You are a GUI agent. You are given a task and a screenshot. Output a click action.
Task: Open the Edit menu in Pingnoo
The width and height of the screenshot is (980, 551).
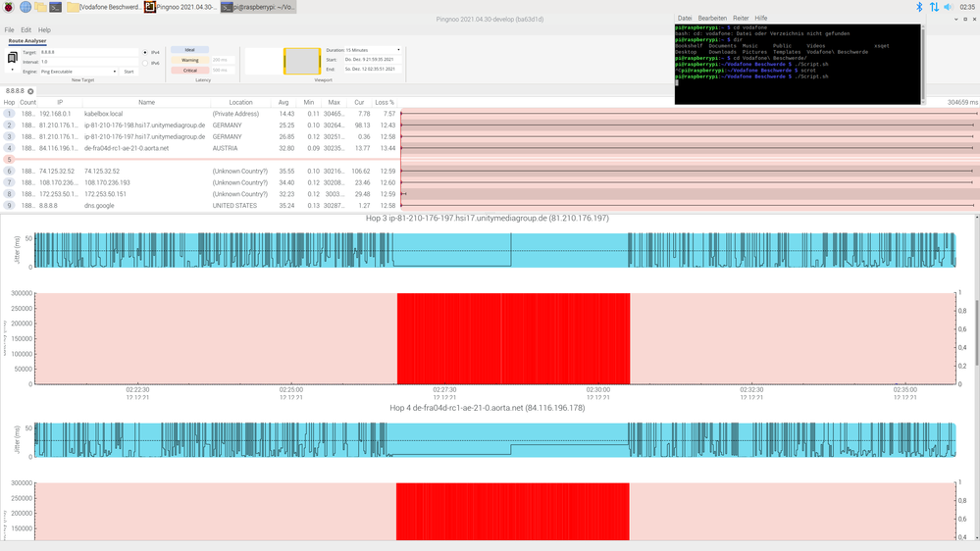(x=26, y=30)
